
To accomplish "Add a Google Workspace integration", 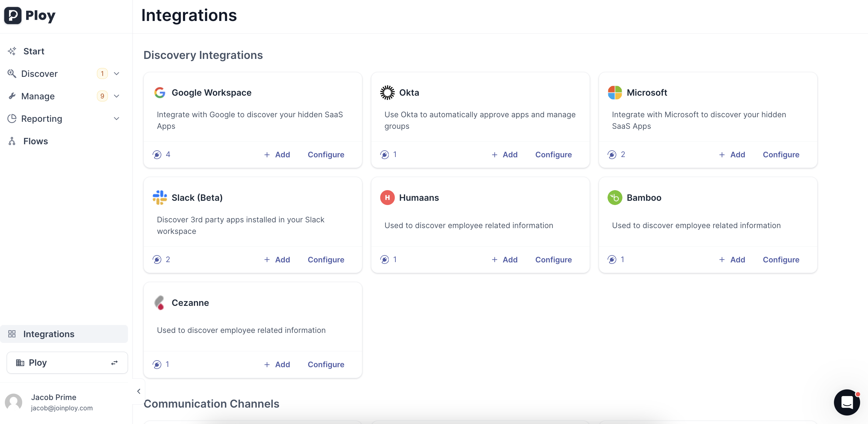I will (277, 155).
